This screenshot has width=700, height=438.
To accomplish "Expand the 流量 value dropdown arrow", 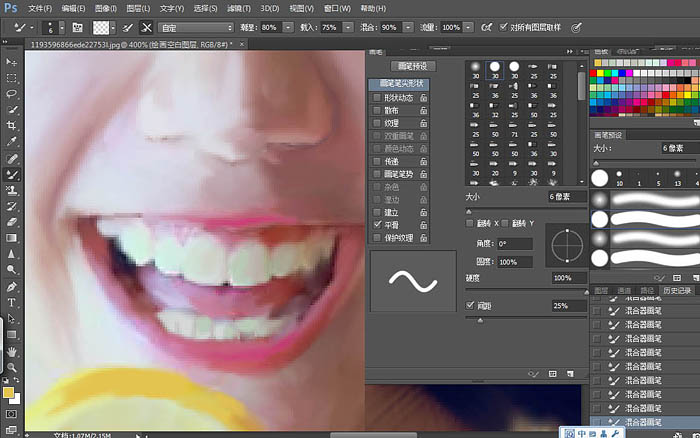I will [x=468, y=28].
